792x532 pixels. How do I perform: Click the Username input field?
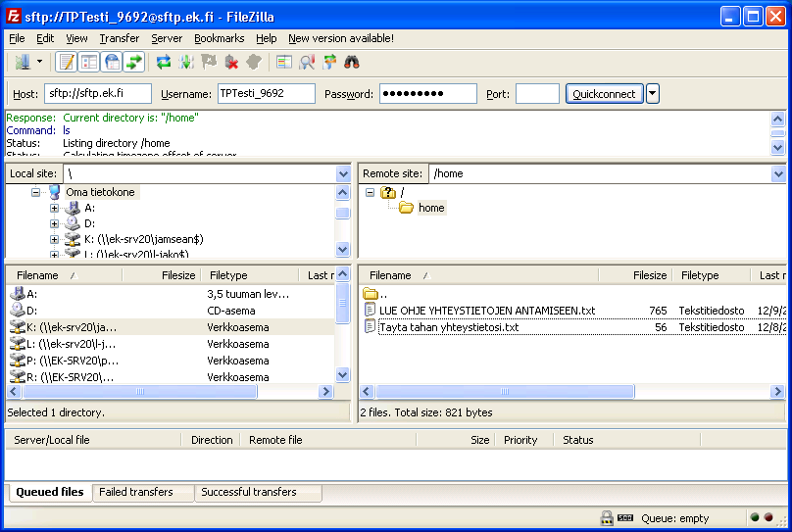pos(267,94)
